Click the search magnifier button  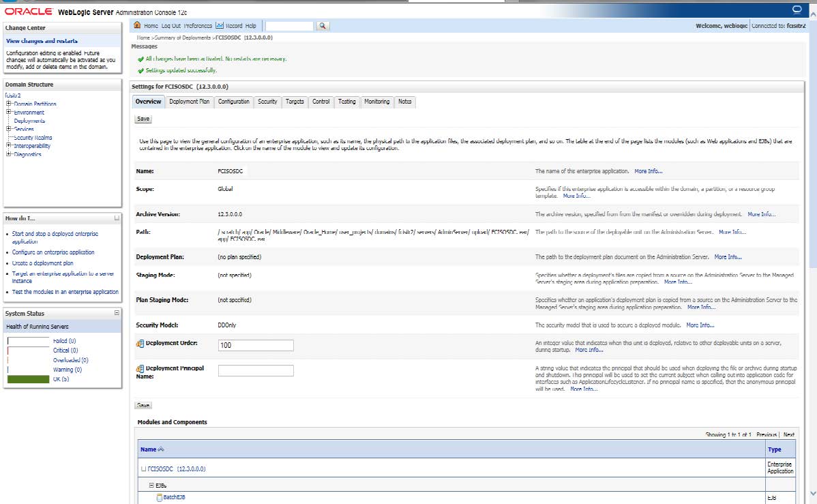(x=323, y=25)
